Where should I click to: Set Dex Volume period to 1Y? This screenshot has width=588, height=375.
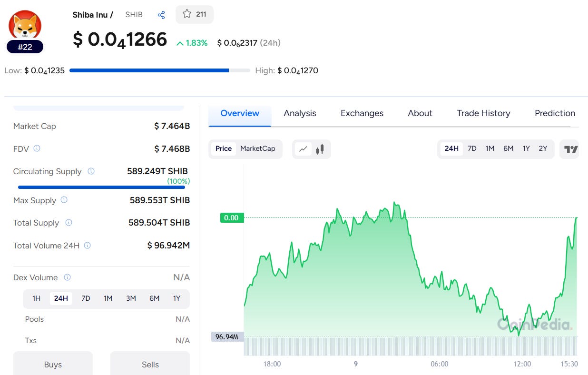click(x=176, y=298)
